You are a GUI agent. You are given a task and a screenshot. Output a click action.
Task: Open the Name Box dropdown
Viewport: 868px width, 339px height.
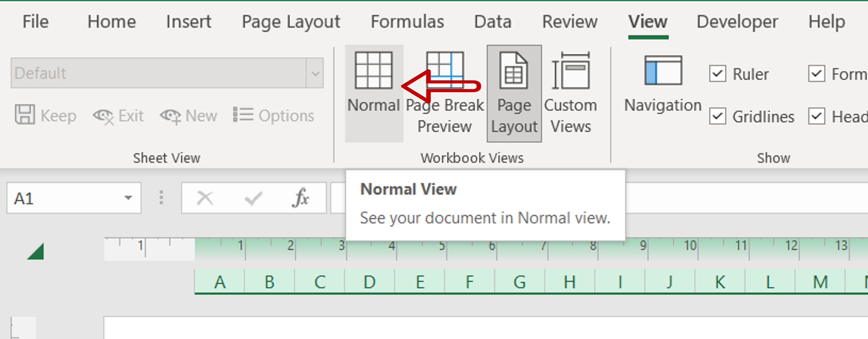128,198
